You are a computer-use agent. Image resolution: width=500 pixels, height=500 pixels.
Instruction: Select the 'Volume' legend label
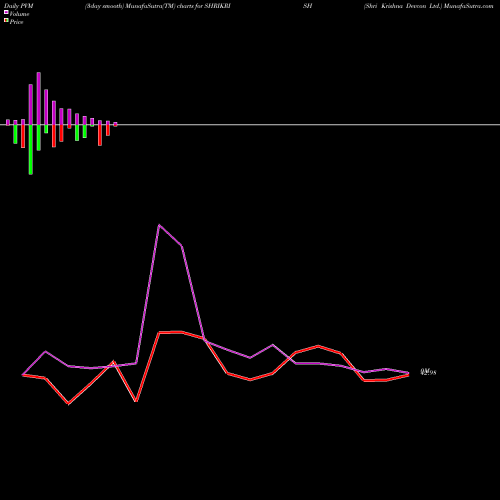pyautogui.click(x=19, y=14)
